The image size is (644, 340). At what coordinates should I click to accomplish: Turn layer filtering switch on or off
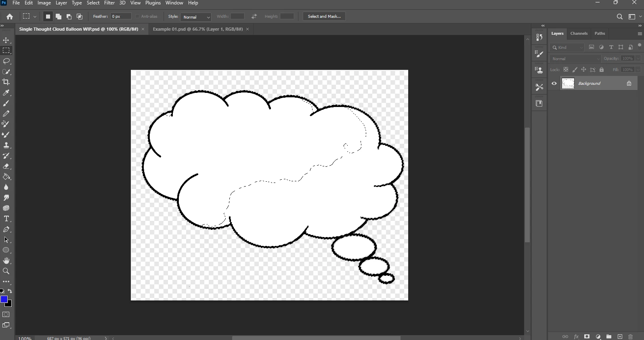point(639,45)
